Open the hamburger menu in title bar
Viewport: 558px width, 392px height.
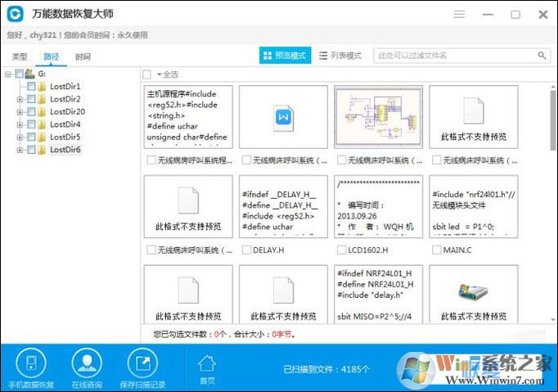[460, 14]
